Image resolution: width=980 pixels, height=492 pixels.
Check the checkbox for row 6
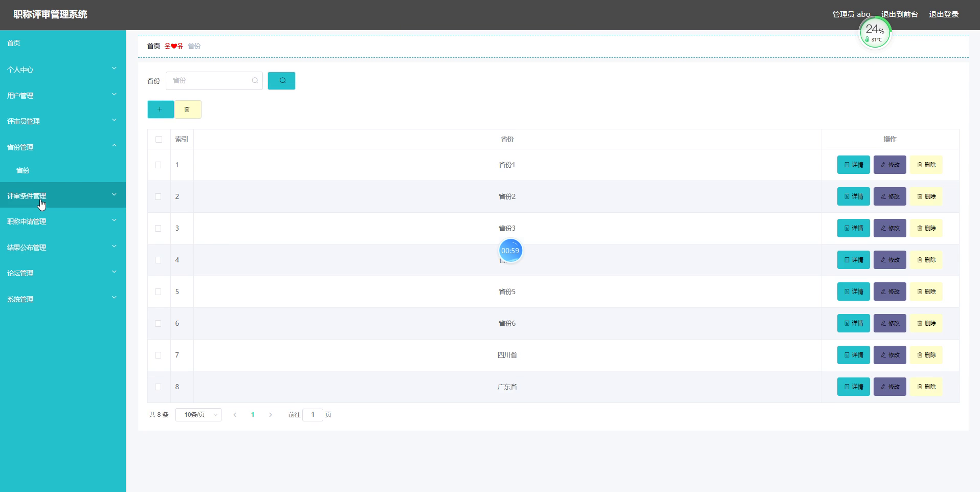158,323
